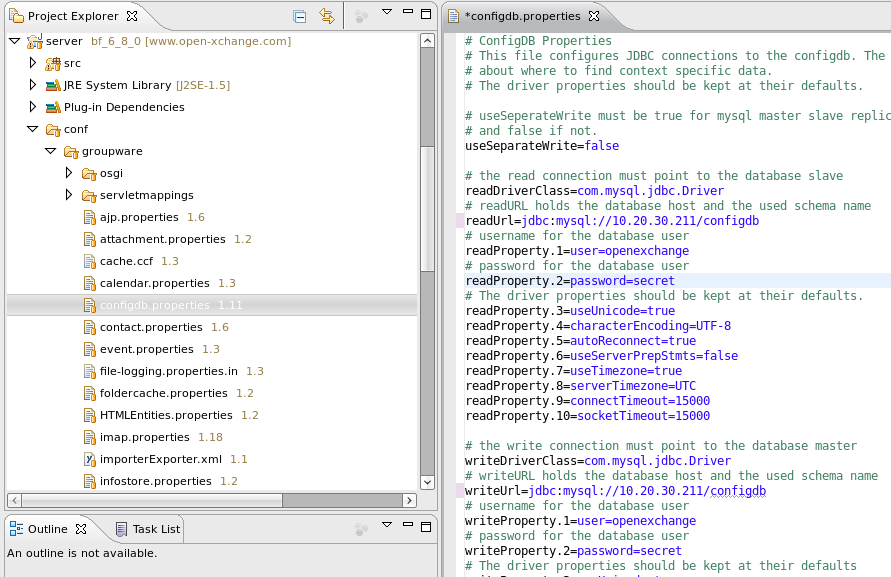Expand the src folder node
The width and height of the screenshot is (891, 577).
[x=33, y=63]
